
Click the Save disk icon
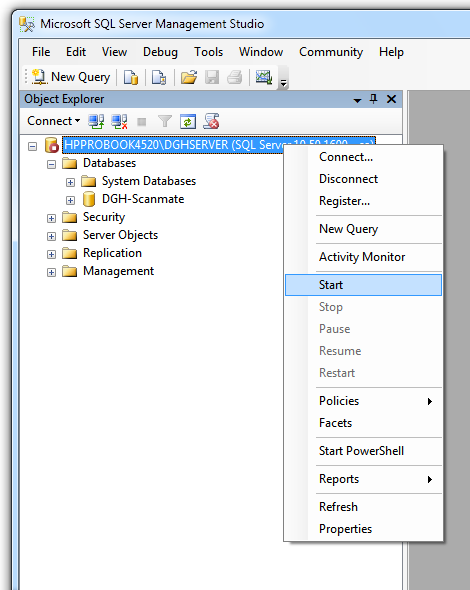click(212, 78)
